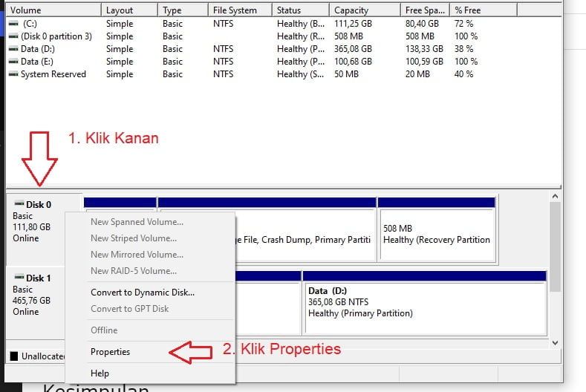This screenshot has width=586, height=392.
Task: Sort by the Type column header
Action: point(183,10)
